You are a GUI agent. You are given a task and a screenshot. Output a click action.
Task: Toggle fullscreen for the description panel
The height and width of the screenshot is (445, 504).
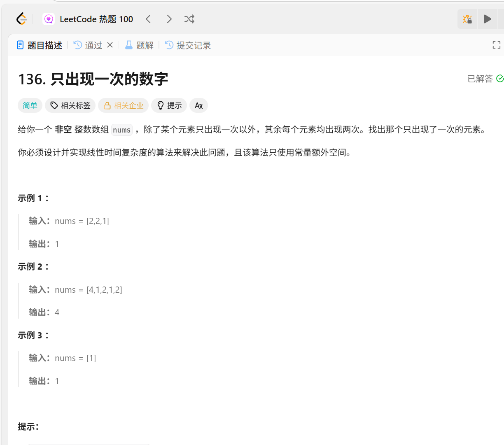[497, 45]
